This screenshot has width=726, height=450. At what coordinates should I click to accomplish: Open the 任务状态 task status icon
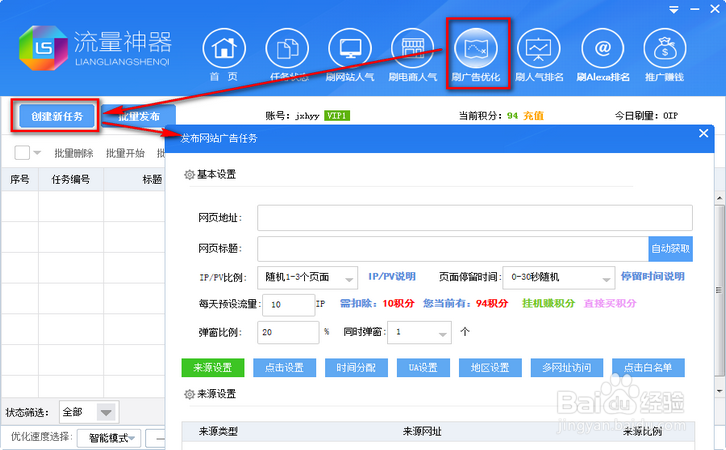coord(287,49)
